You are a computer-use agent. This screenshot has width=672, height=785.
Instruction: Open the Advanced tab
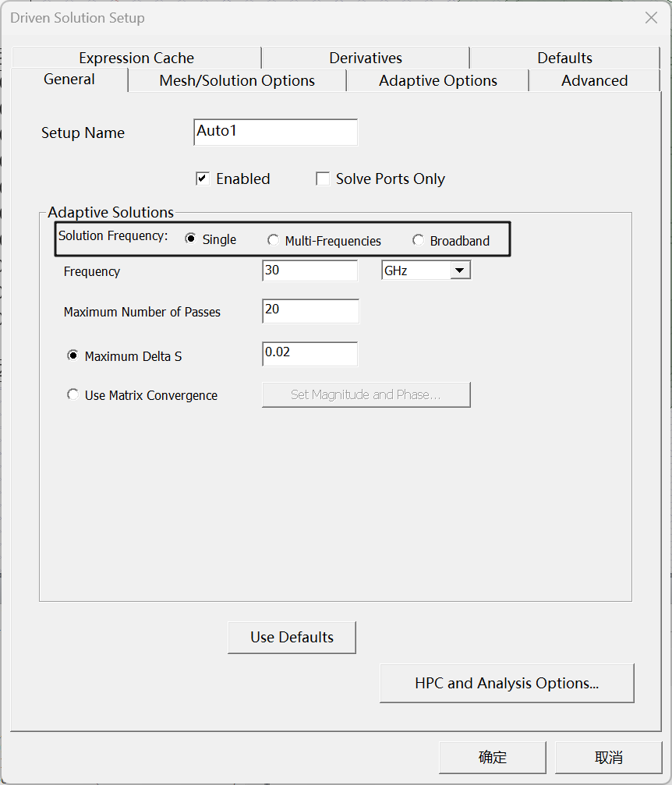pyautogui.click(x=594, y=81)
